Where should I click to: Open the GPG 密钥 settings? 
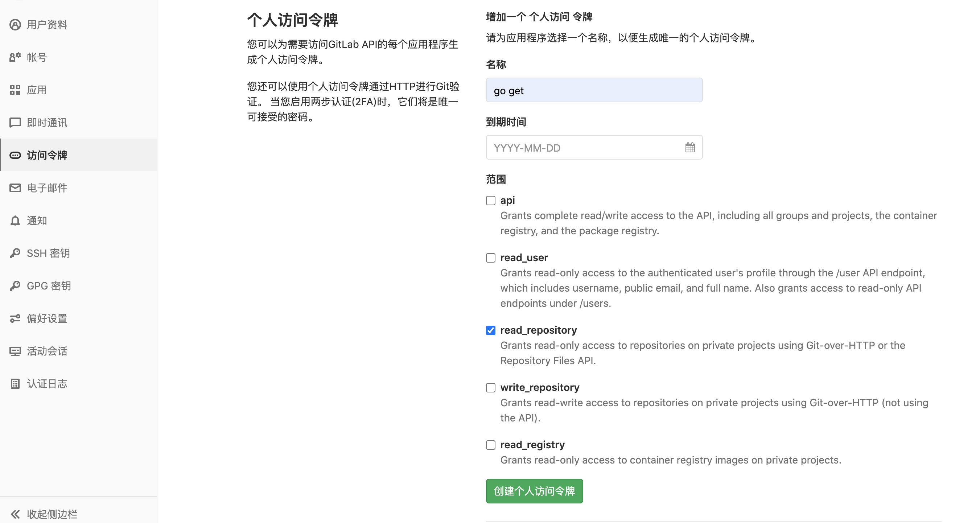click(48, 286)
